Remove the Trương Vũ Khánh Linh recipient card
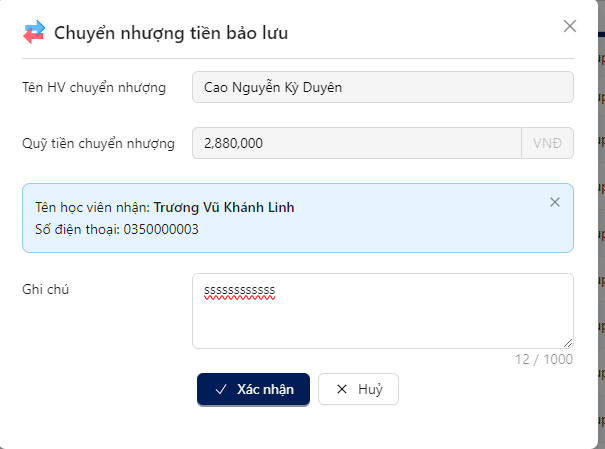Screen dimensions: 605x449 tap(554, 202)
